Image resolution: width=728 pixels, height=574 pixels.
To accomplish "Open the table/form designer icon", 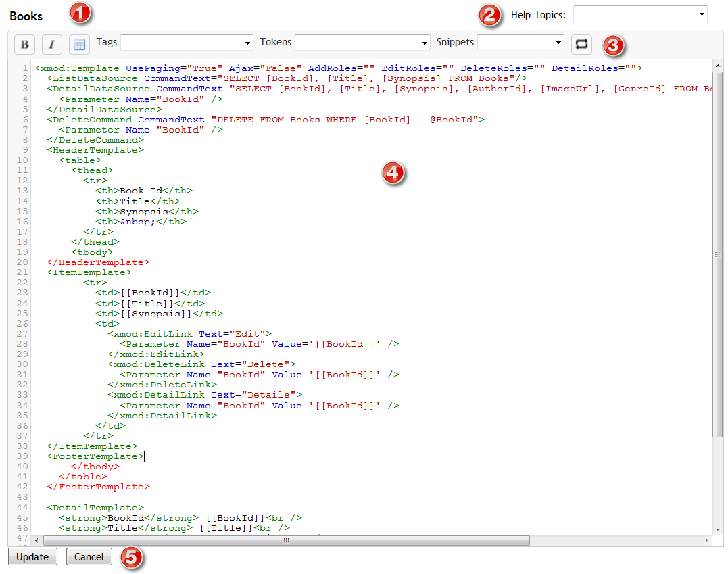I will tap(79, 44).
